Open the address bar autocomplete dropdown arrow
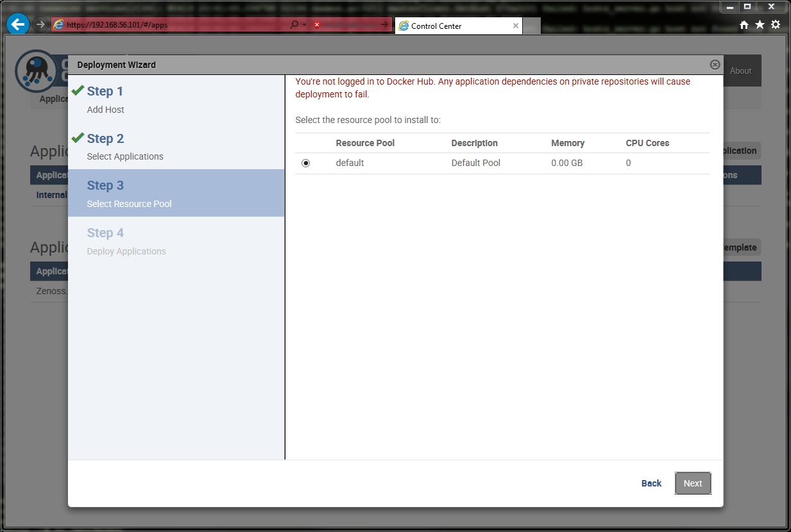 (x=304, y=25)
